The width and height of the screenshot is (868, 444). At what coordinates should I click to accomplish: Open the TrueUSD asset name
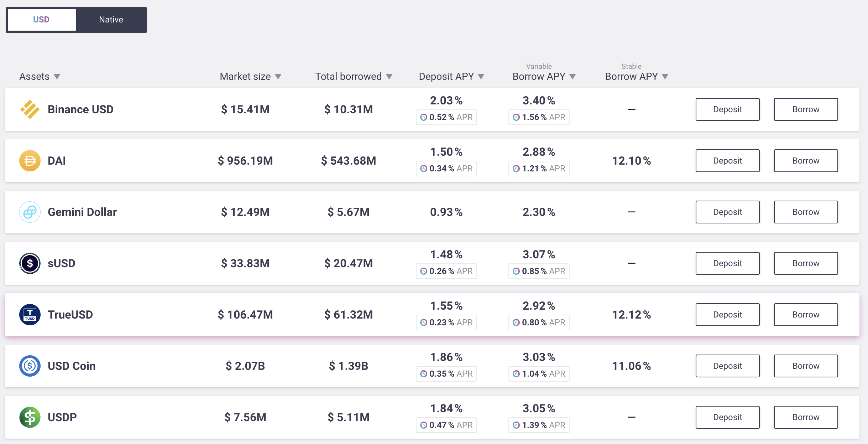point(70,315)
